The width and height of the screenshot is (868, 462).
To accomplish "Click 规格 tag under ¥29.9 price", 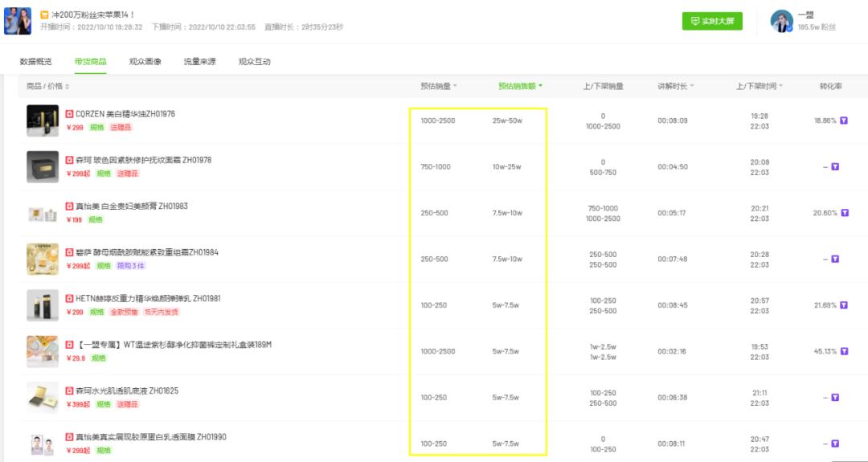I will coord(99,358).
